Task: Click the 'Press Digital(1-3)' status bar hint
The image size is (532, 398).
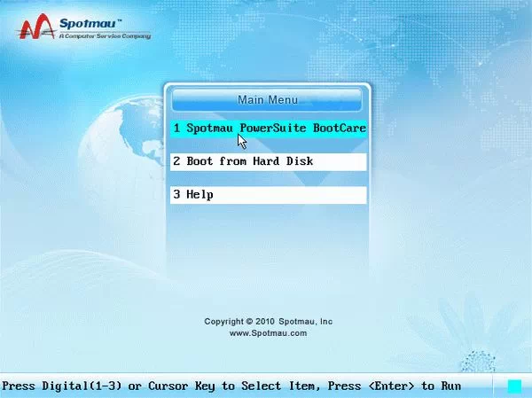Action: pyautogui.click(x=231, y=386)
